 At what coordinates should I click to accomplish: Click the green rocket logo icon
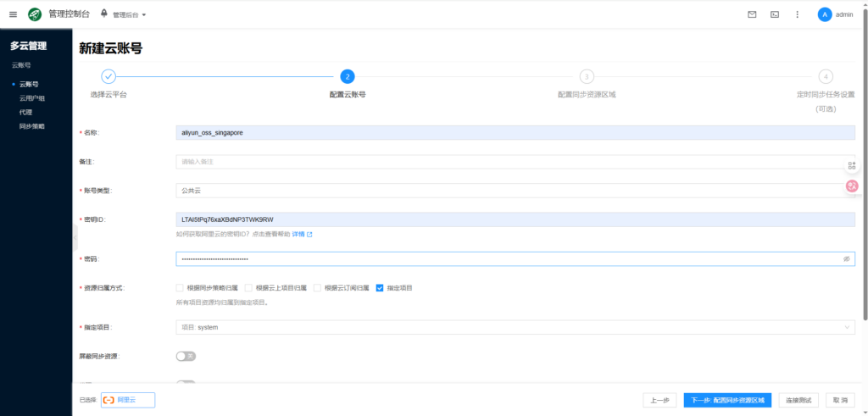[35, 14]
